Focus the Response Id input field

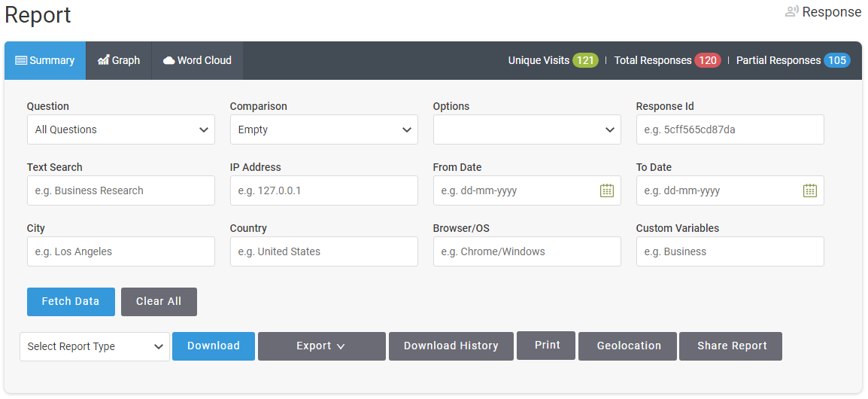730,129
